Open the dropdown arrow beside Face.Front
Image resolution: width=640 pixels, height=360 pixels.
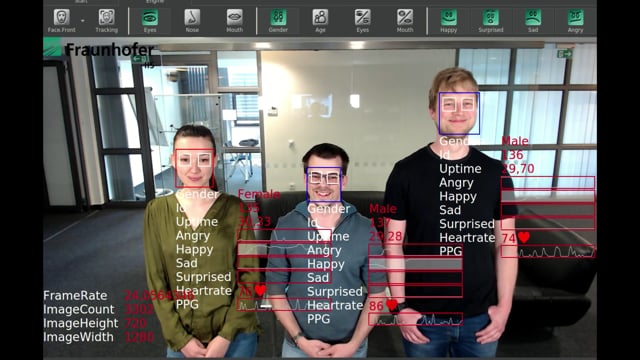(83, 20)
